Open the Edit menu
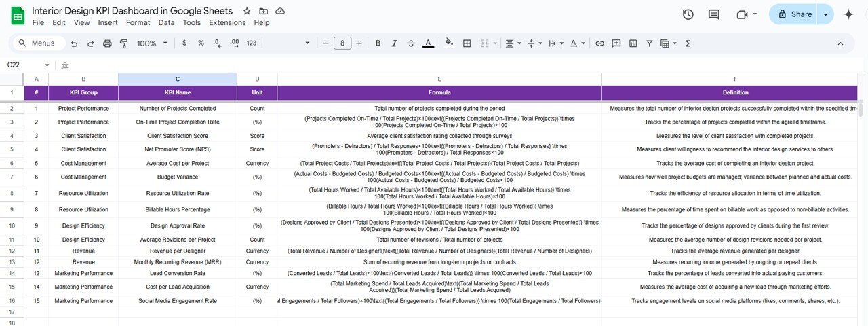Viewport: 868px width, 326px height. tap(59, 22)
